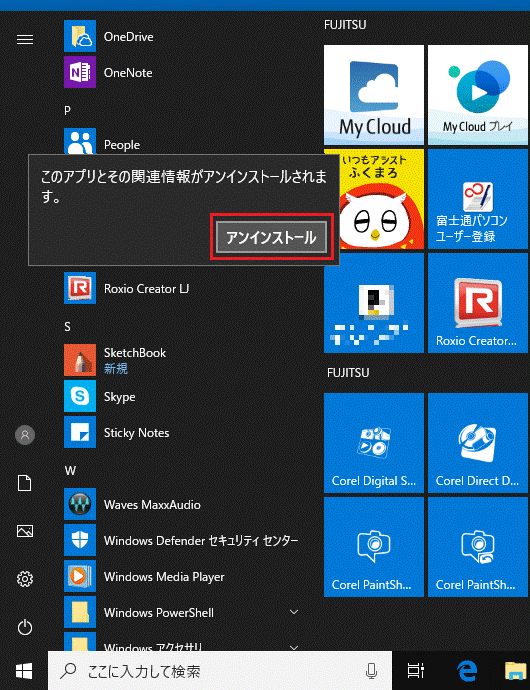Launch Windows Media Player icon
530x690 pixels.
(80, 576)
